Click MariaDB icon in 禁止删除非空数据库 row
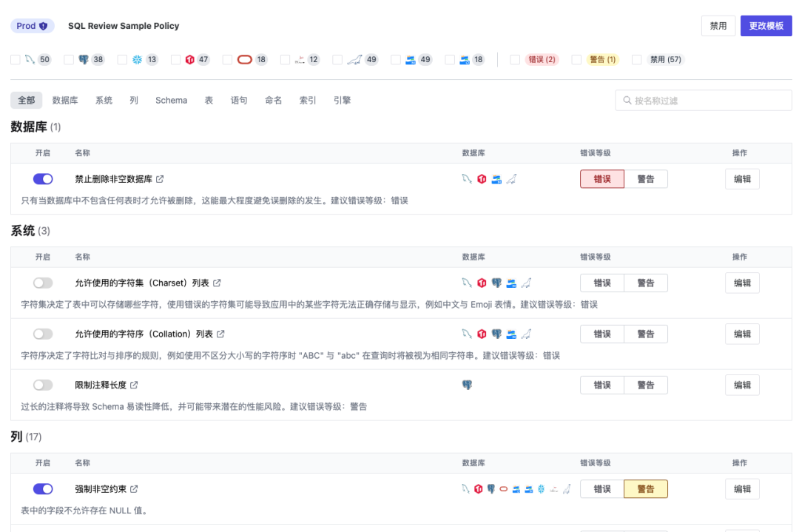Image resolution: width=799 pixels, height=532 pixels. pos(511,179)
